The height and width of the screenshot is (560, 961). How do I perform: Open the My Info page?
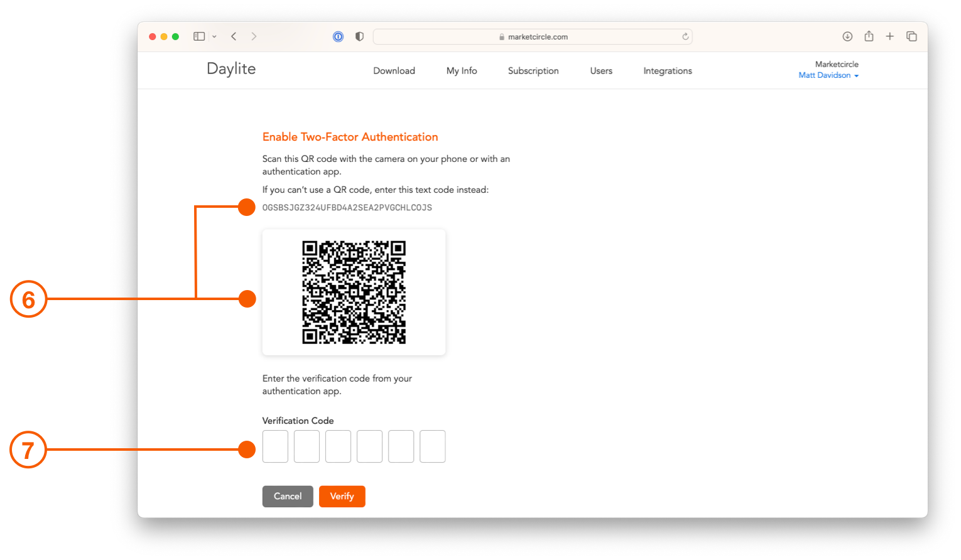[462, 71]
